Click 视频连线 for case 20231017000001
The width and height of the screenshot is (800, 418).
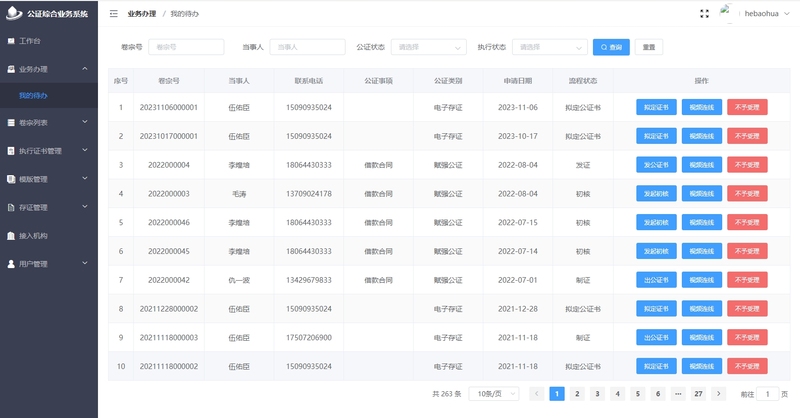[702, 136]
